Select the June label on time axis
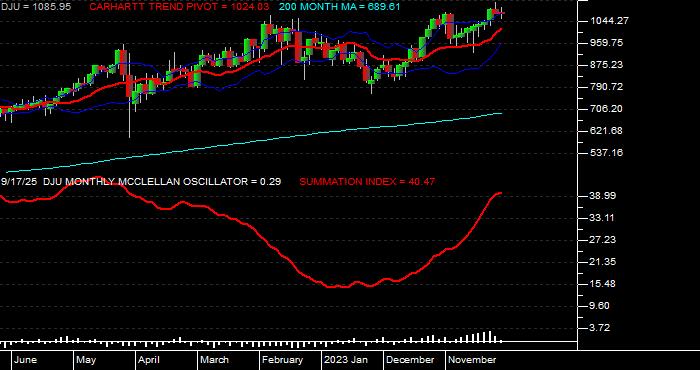 tap(25, 360)
